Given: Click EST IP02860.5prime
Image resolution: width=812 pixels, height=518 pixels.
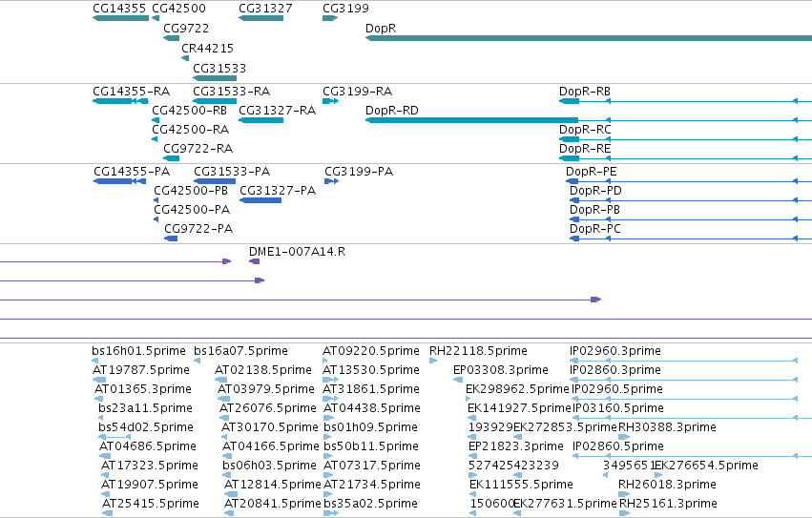Looking at the screenshot, I should point(617,446).
